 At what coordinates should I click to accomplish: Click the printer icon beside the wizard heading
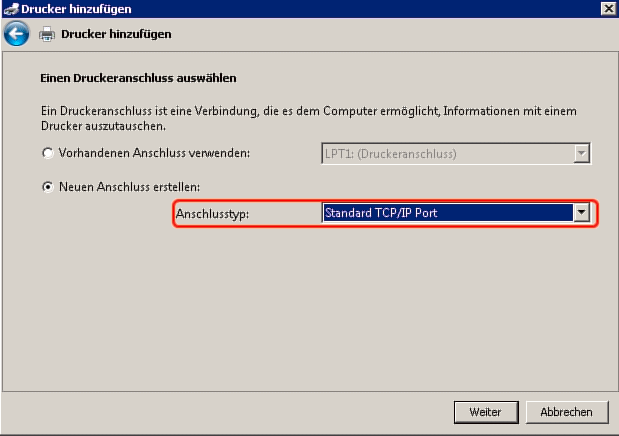pyautogui.click(x=47, y=34)
